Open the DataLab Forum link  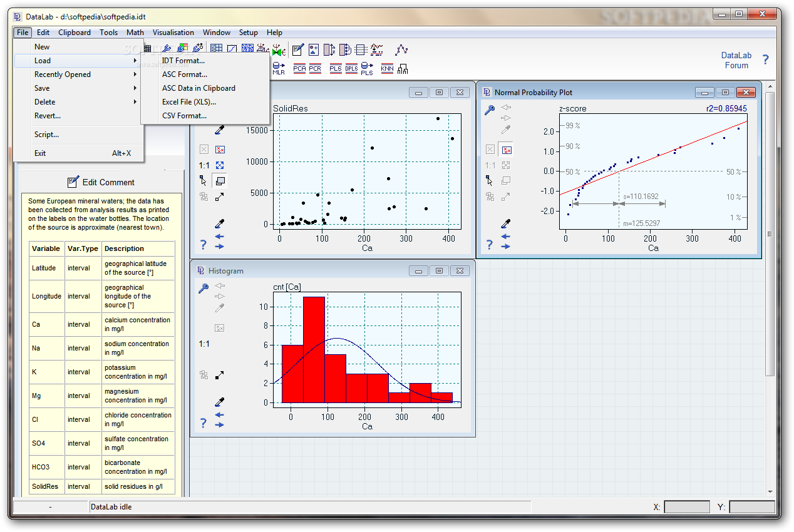736,60
